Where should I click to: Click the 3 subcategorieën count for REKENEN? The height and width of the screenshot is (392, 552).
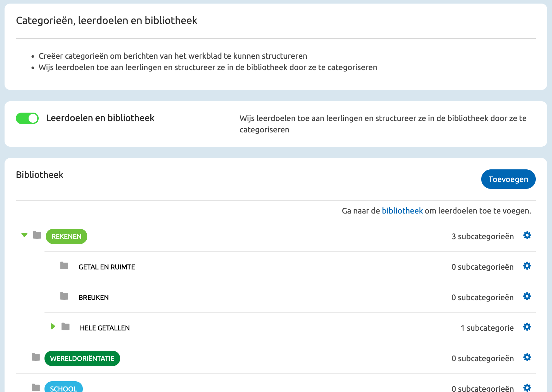(x=482, y=236)
